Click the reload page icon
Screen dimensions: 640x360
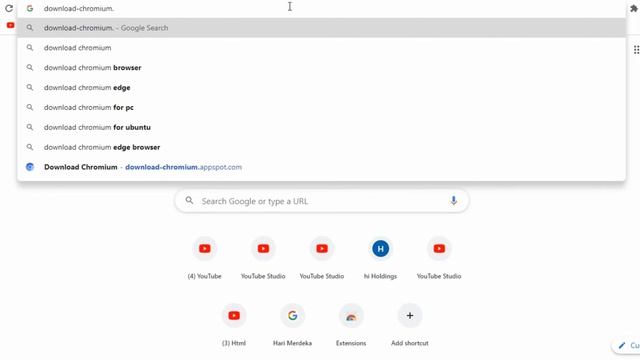coord(9,8)
